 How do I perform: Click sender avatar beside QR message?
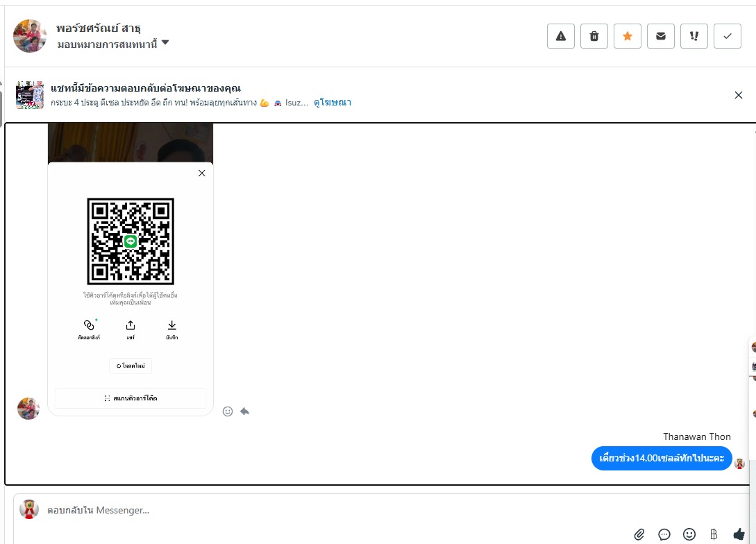coord(28,409)
